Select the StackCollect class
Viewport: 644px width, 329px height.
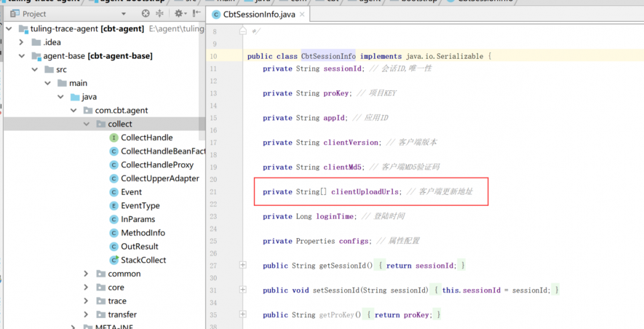[x=143, y=259]
